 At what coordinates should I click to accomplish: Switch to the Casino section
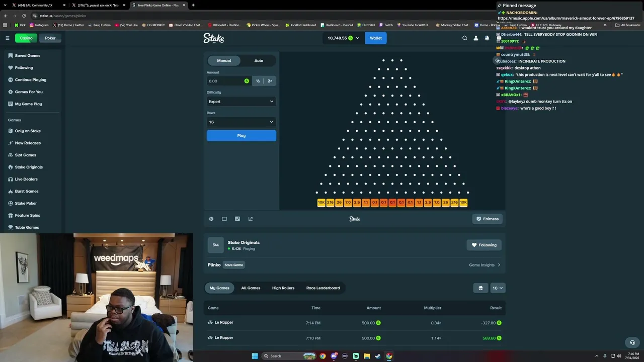[26, 38]
